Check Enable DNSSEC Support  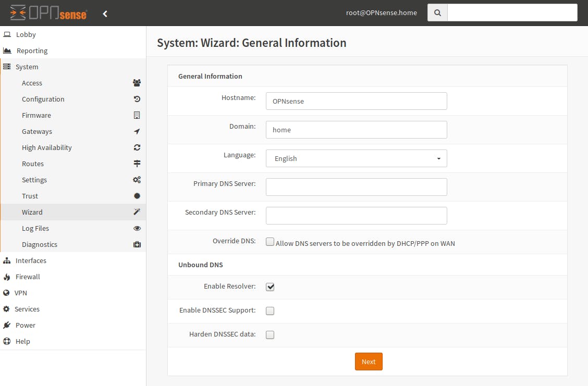coord(270,311)
